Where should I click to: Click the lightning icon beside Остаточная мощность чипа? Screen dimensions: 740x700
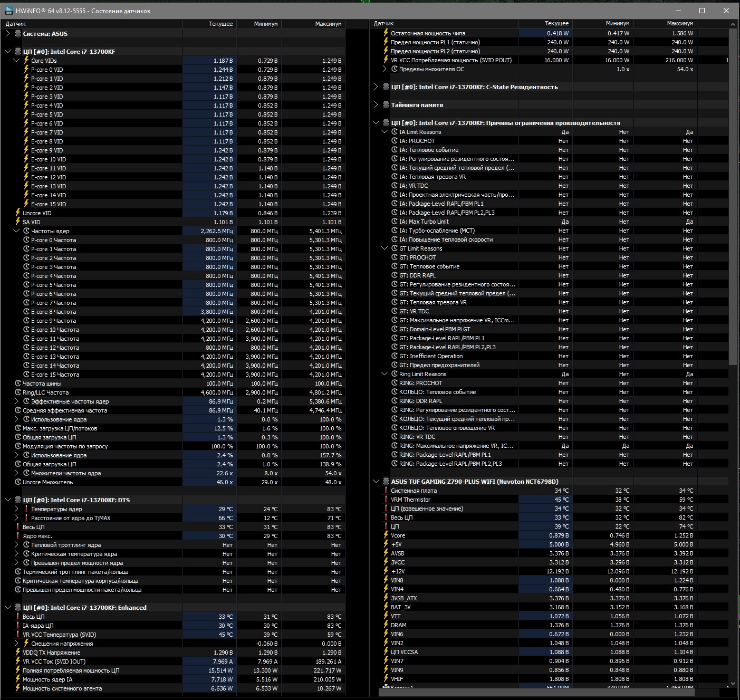[386, 33]
